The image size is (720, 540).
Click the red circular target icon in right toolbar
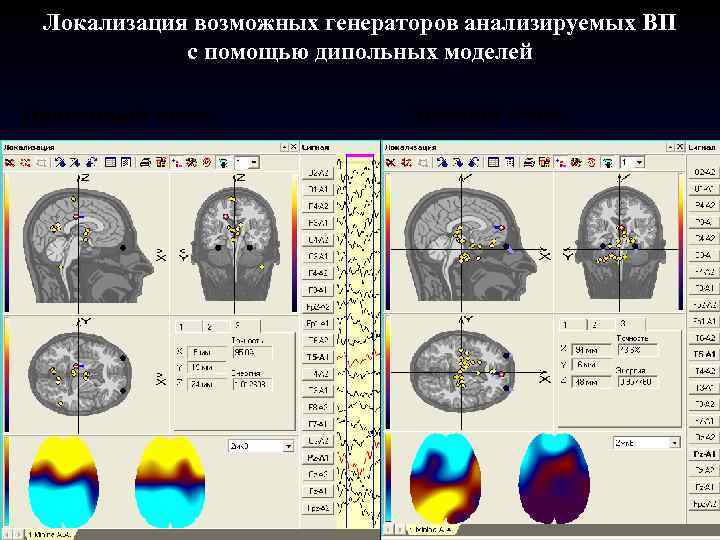tap(592, 163)
